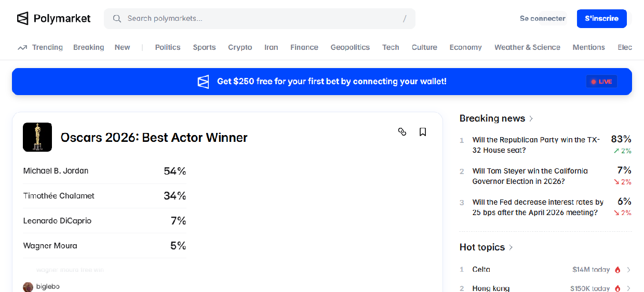Click the Polymarket logo icon
This screenshot has width=644, height=292.
tap(22, 19)
